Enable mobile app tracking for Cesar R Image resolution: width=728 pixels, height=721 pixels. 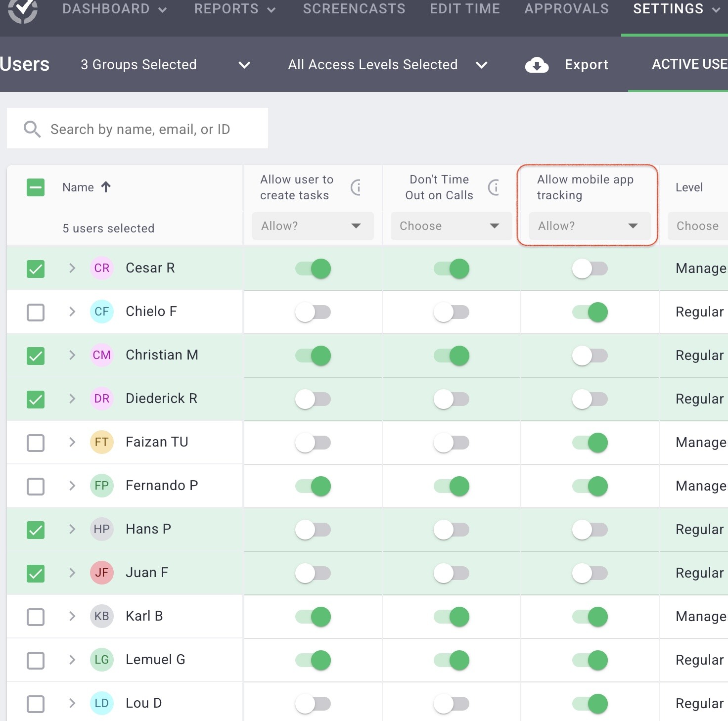click(x=590, y=269)
